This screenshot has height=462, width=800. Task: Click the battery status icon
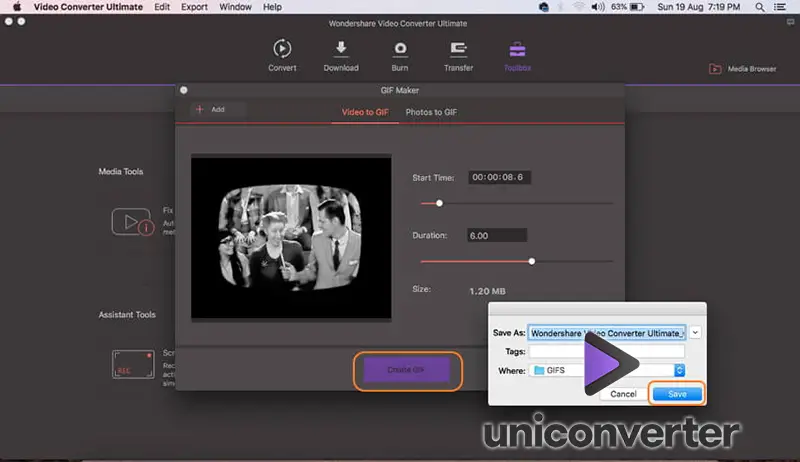pos(637,7)
